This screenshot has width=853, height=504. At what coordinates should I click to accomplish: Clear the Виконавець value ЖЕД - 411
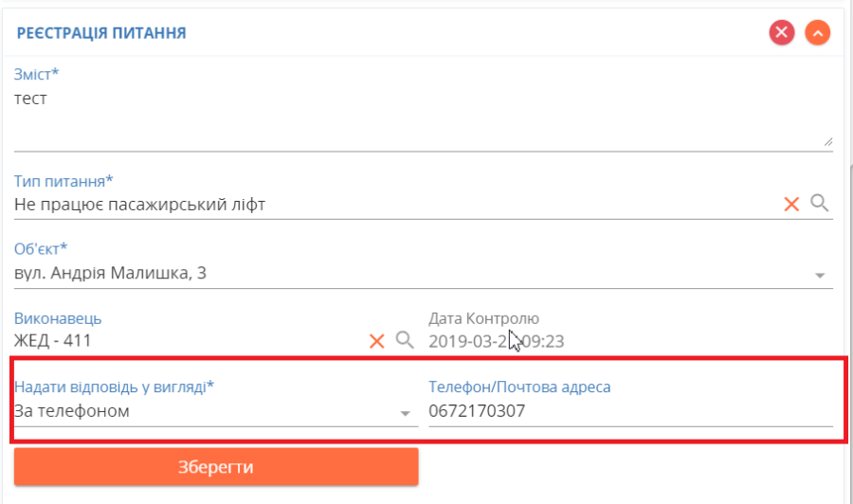pos(377,341)
